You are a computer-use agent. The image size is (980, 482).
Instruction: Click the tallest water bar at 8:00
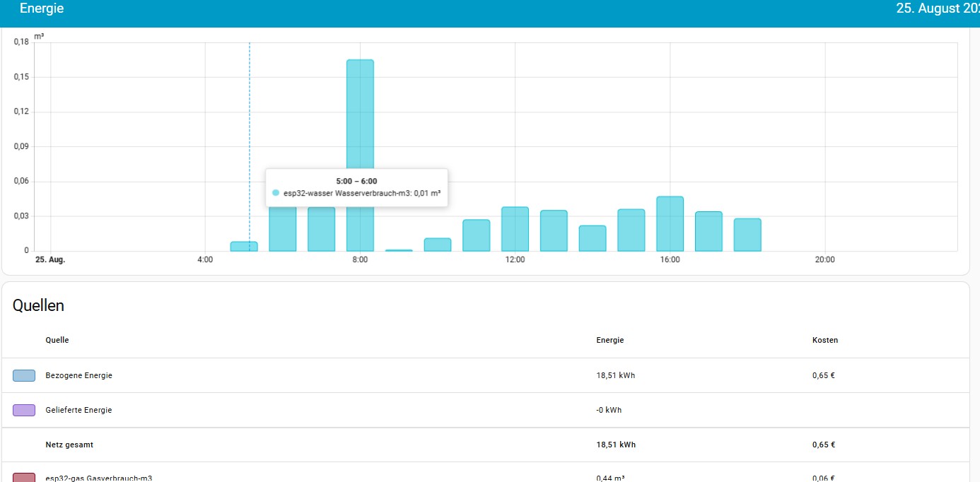point(360,155)
